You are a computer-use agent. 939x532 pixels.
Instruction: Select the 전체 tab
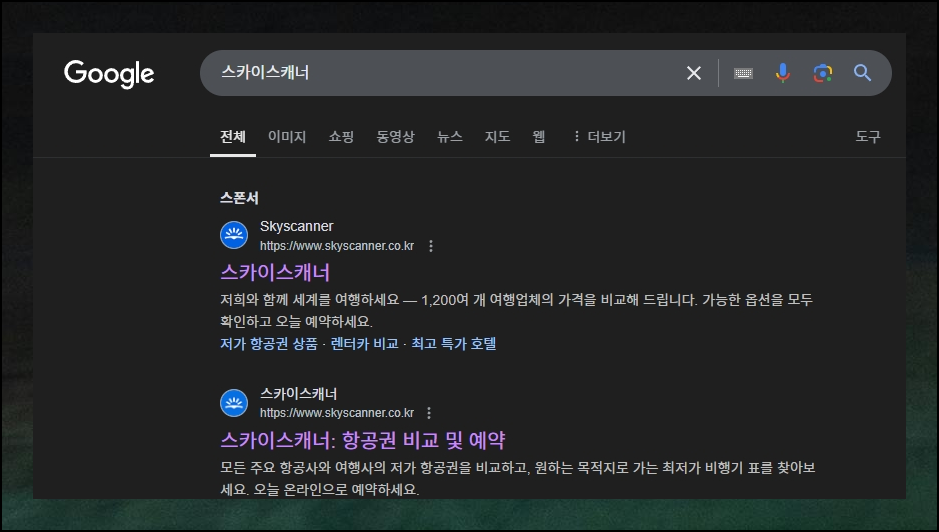tap(233, 137)
